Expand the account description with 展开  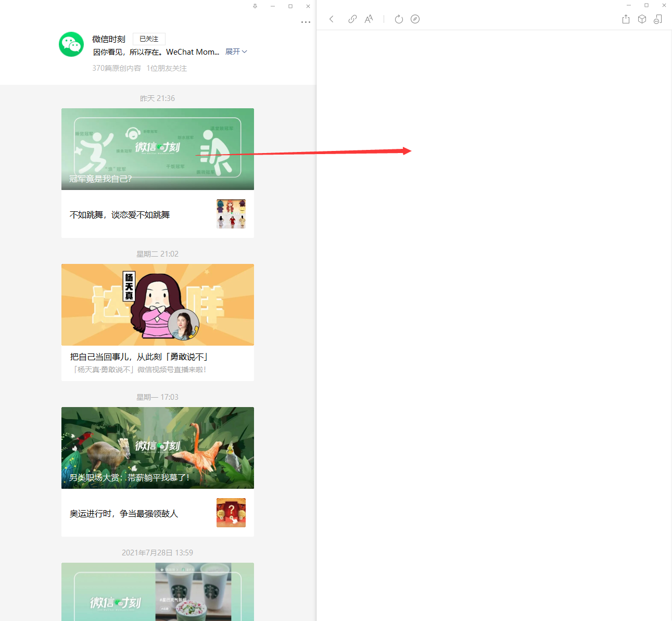pyautogui.click(x=236, y=52)
